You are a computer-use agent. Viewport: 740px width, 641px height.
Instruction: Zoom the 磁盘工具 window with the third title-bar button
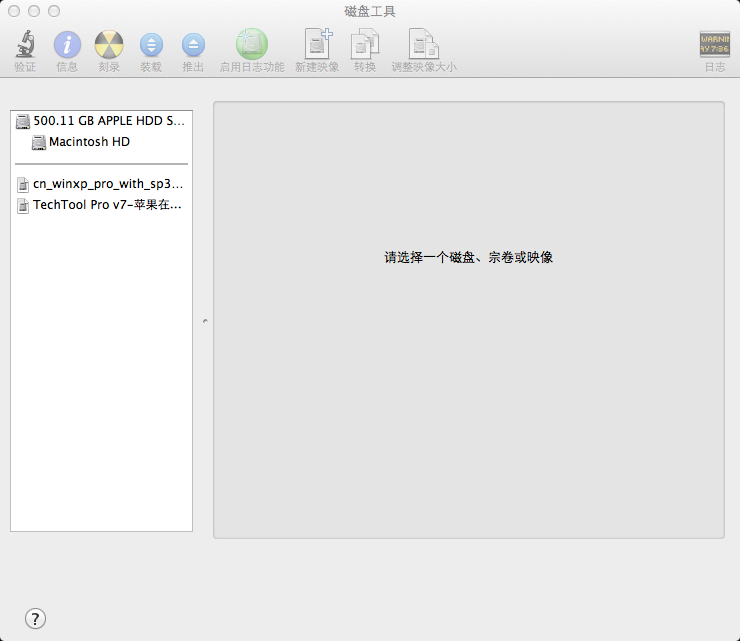[54, 11]
